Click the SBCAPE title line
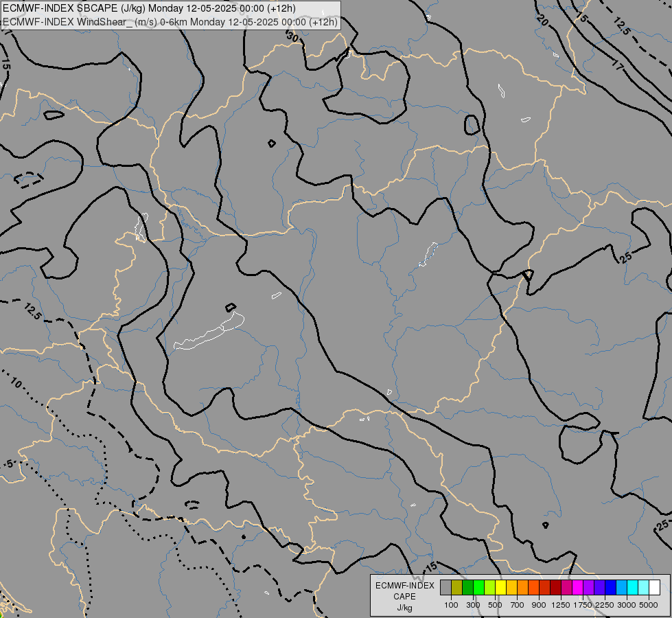This screenshot has height=618, width=672. [x=149, y=8]
